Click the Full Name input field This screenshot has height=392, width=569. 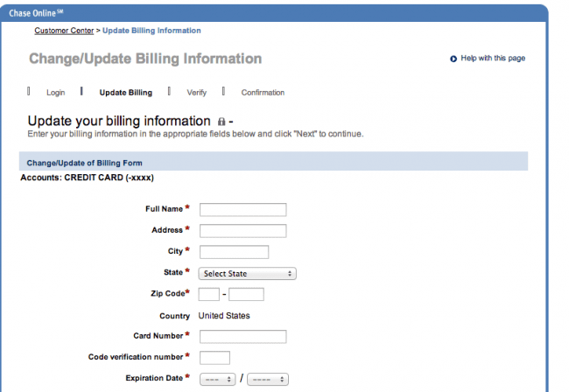click(243, 210)
